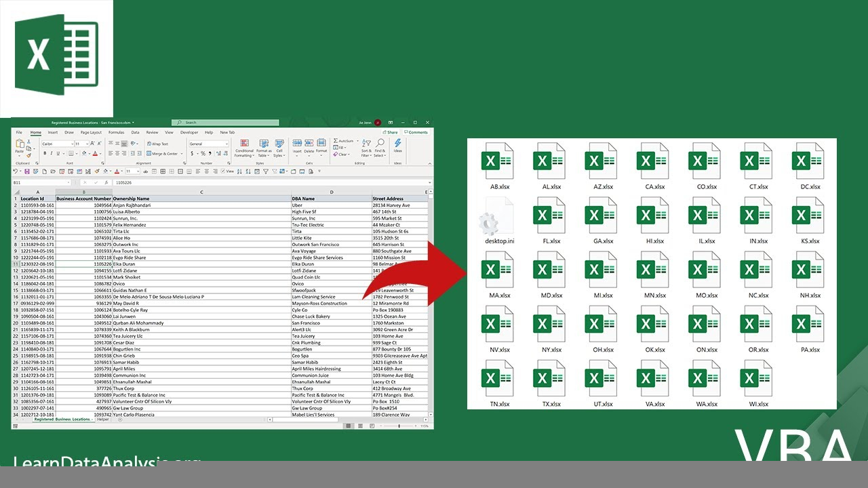Open the NY.xlsx file icon
The image size is (868, 488).
pyautogui.click(x=550, y=324)
